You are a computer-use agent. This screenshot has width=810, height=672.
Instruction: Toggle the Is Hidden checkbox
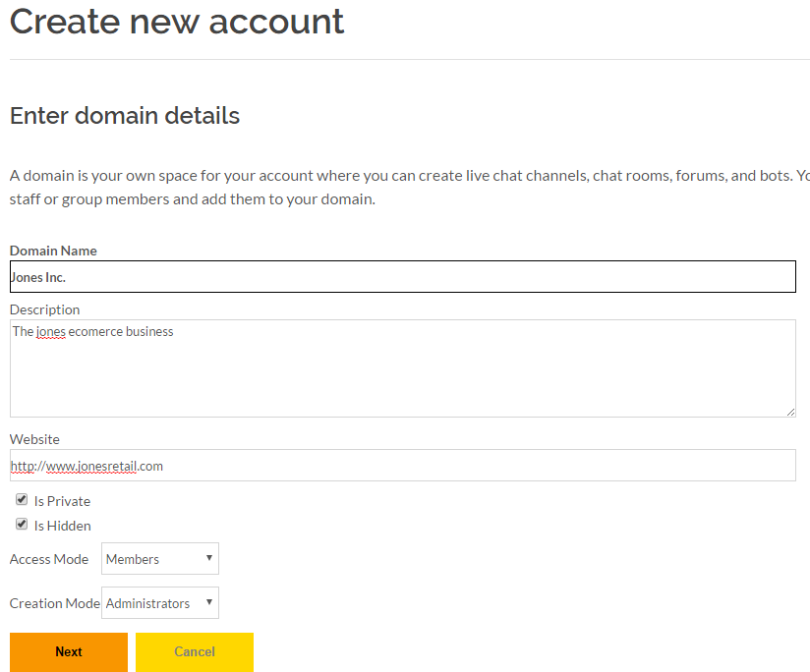(x=22, y=525)
